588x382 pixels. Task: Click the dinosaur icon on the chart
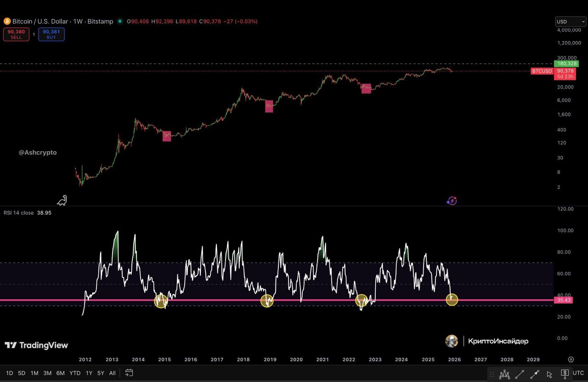click(x=62, y=200)
